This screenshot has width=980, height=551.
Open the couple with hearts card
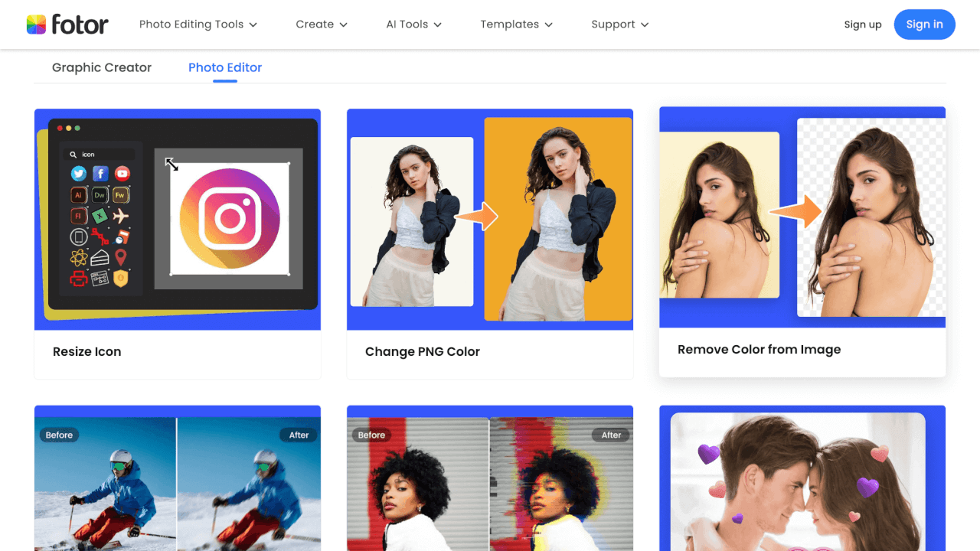click(x=802, y=478)
